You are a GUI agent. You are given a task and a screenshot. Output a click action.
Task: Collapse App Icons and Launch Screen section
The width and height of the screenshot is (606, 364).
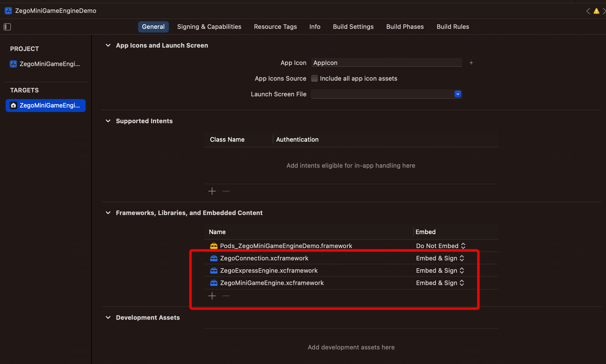pyautogui.click(x=108, y=45)
